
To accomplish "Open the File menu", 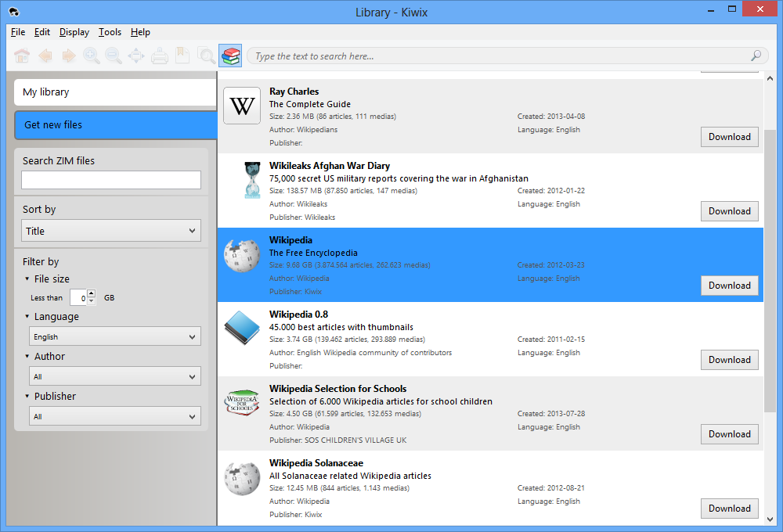I will (18, 32).
